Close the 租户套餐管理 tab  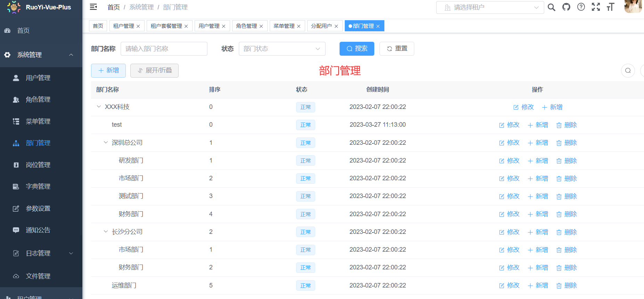[x=186, y=26]
